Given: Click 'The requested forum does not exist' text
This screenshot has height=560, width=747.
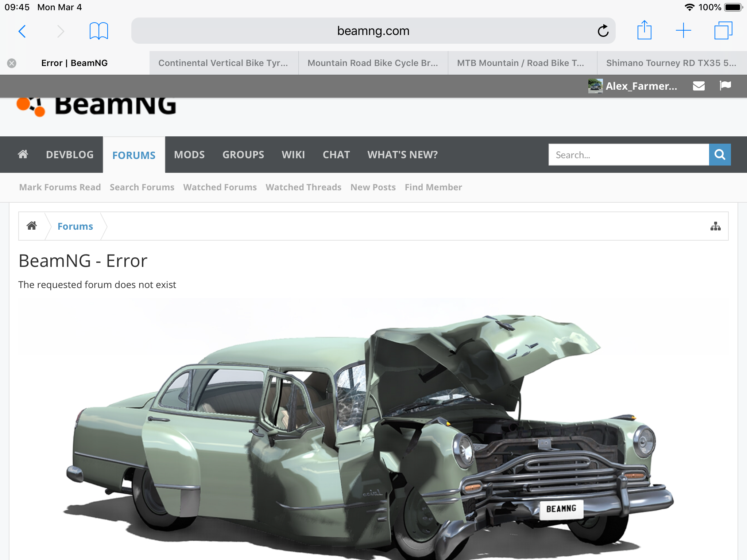Looking at the screenshot, I should 97,285.
